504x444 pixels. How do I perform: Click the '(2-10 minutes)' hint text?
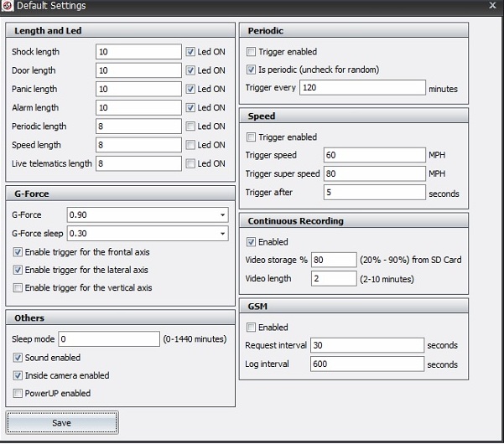(387, 279)
